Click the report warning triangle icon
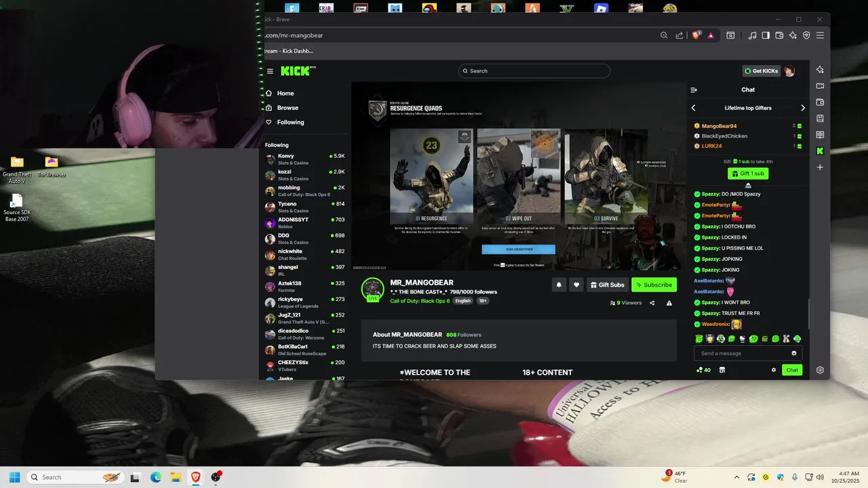This screenshot has width=868, height=488. [669, 303]
